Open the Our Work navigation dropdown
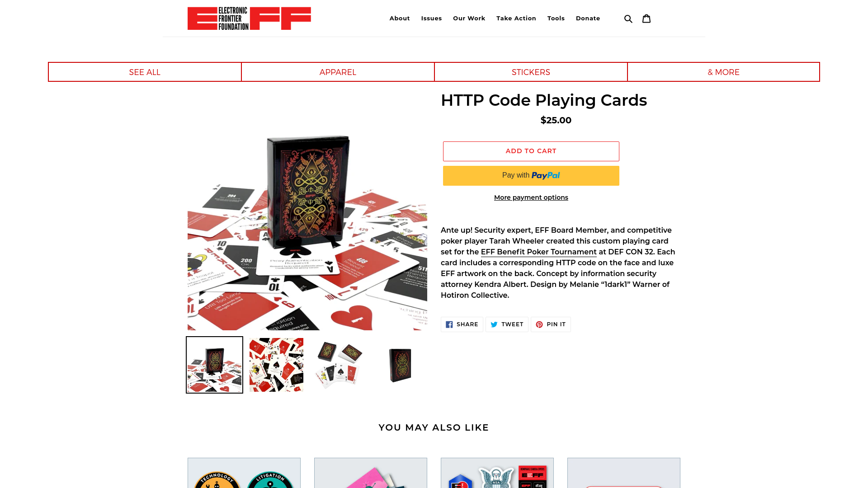This screenshot has width=868, height=488. point(469,19)
